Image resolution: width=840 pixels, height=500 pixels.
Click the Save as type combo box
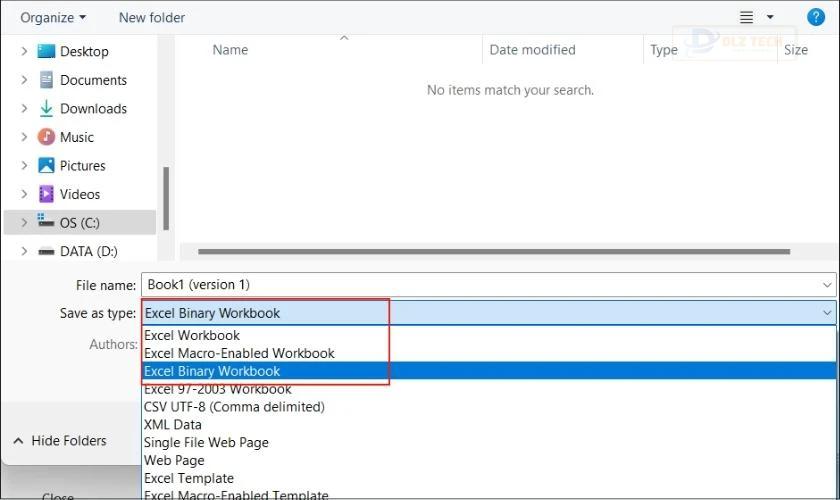click(489, 313)
